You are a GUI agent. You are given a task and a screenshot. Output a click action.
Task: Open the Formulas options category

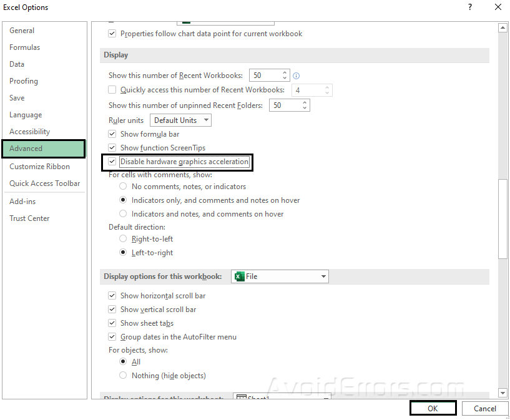[x=25, y=47]
